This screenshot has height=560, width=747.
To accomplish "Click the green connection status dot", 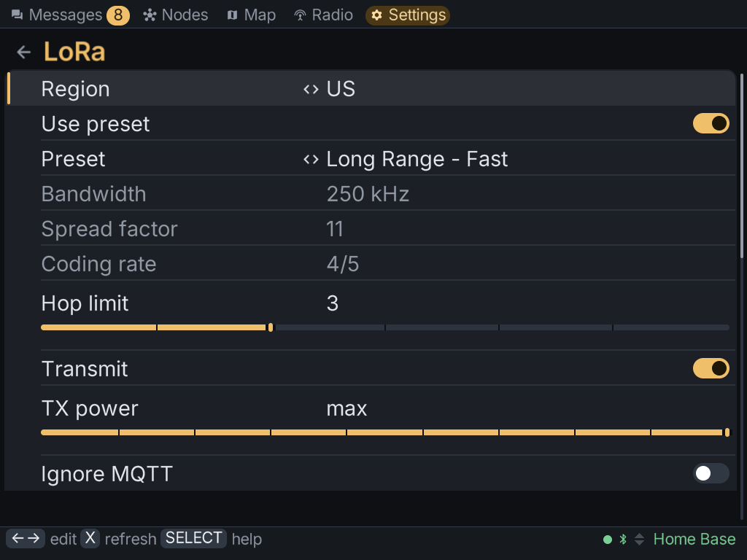I will [x=608, y=540].
